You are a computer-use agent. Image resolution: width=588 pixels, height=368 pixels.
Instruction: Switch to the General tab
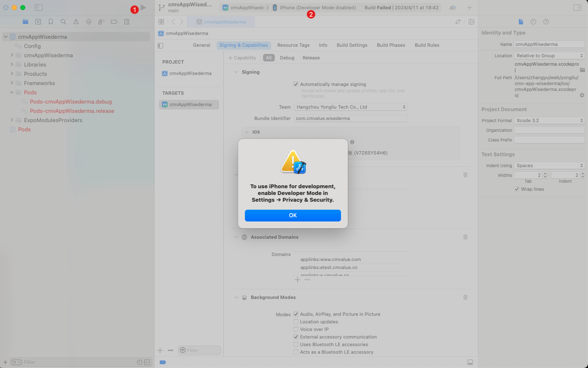tap(201, 45)
